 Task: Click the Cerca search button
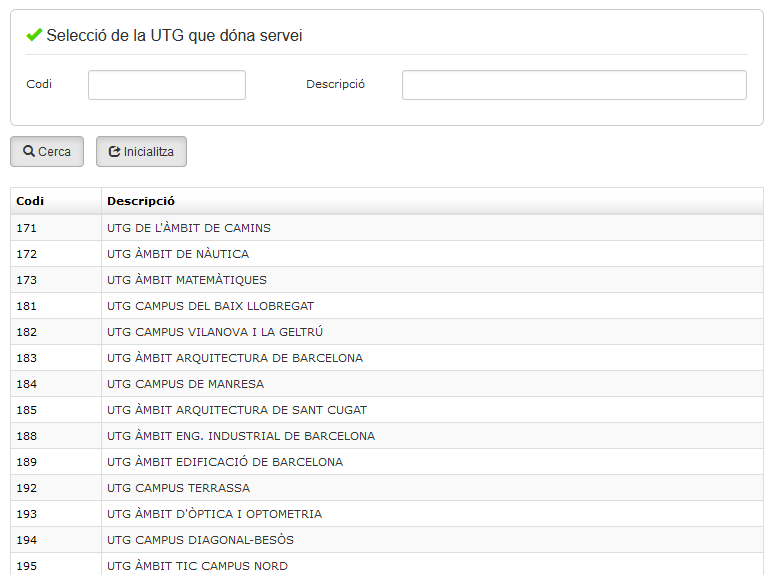click(x=47, y=152)
